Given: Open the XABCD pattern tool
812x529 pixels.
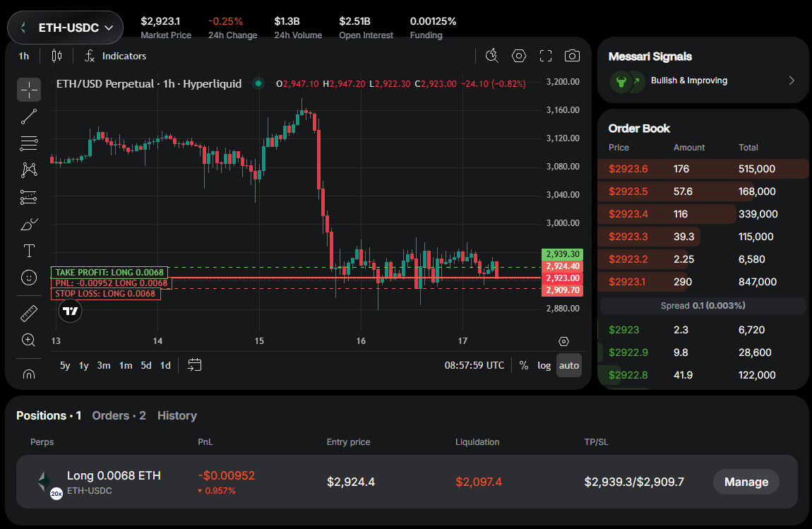Looking at the screenshot, I should click(29, 170).
